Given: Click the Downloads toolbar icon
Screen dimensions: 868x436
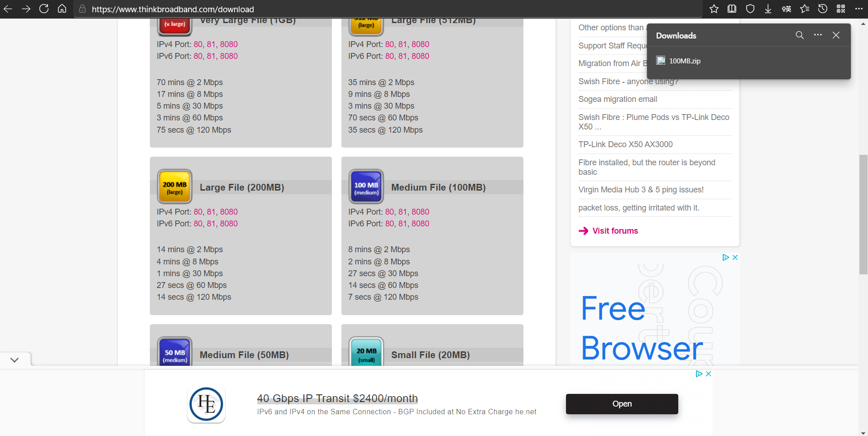Looking at the screenshot, I should (768, 9).
